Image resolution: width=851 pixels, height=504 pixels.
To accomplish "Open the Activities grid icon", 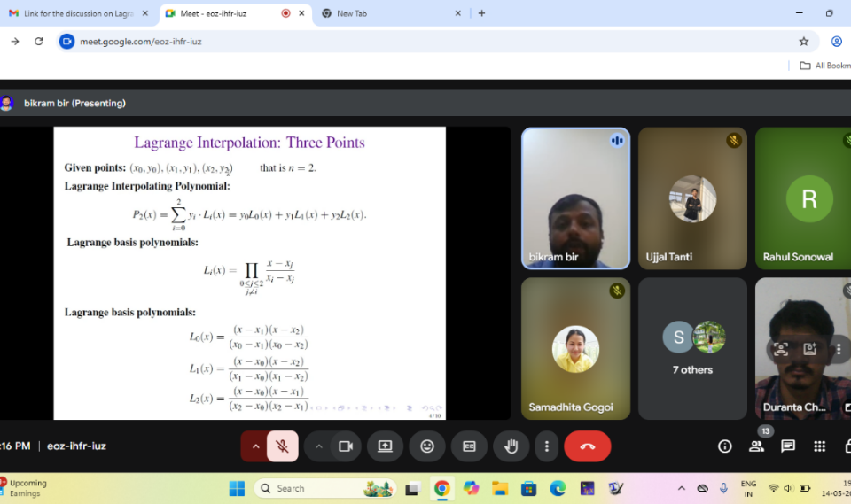I will pos(819,446).
